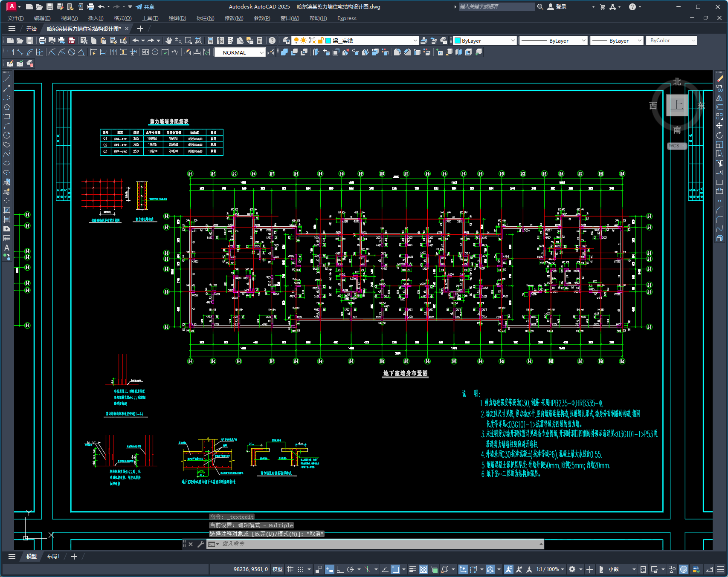Click the Help question mark toolbar icon

272,40
